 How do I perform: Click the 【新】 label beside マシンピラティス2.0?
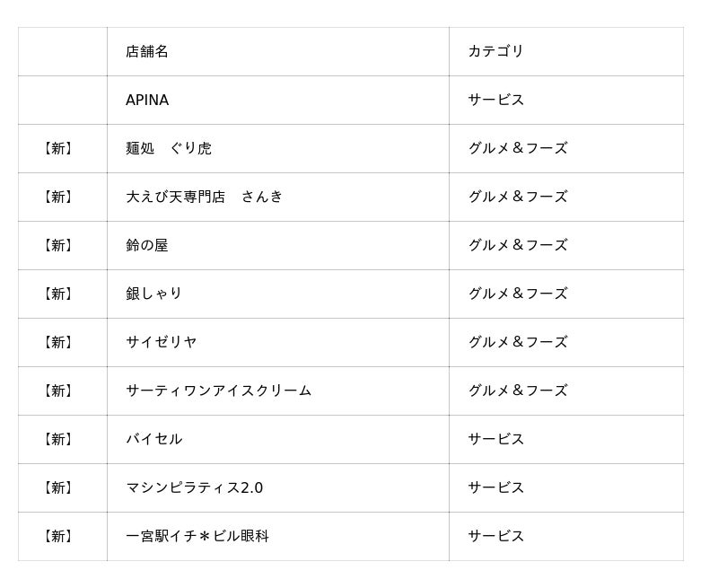click(58, 487)
